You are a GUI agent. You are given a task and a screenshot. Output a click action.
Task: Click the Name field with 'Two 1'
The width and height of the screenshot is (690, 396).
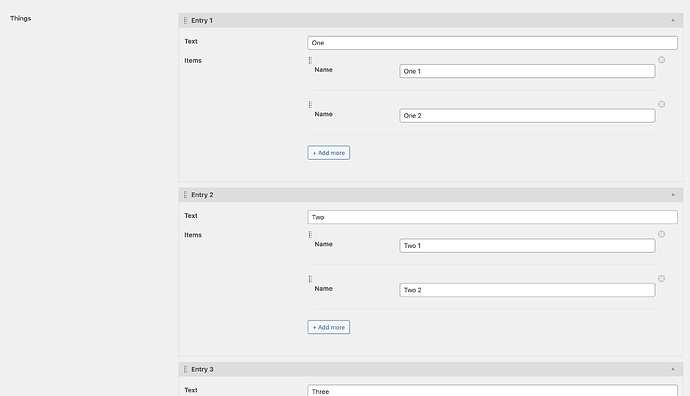point(527,246)
